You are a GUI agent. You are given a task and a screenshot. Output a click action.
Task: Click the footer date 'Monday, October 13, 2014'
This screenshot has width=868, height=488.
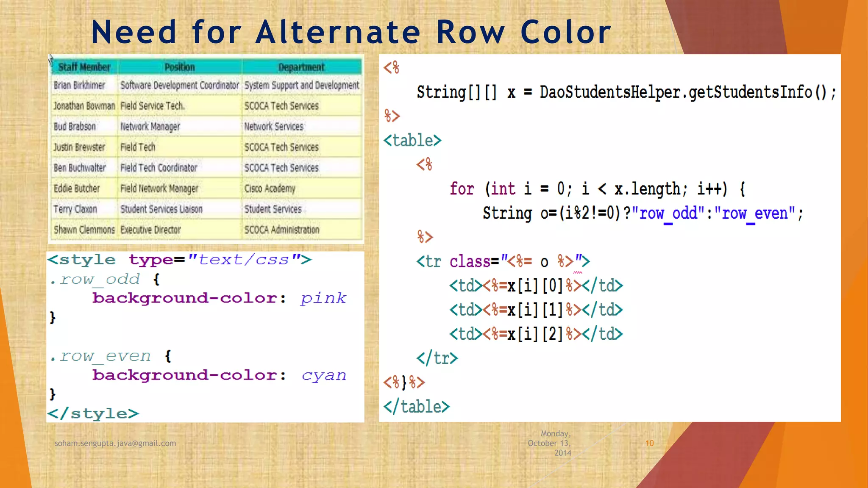coord(550,443)
